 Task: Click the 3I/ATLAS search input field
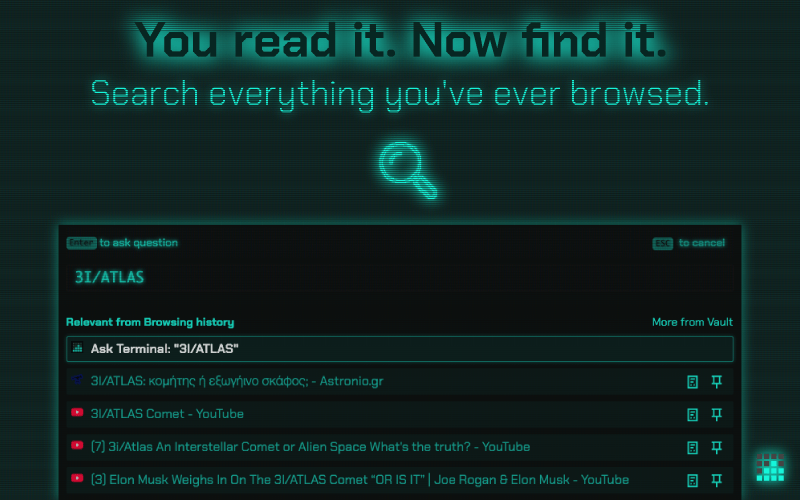coord(399,278)
